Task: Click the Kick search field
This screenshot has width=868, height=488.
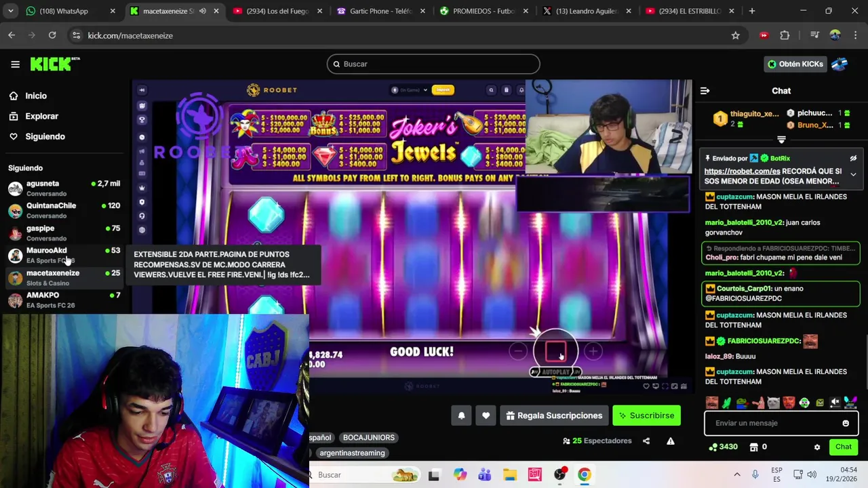Action: [433, 64]
